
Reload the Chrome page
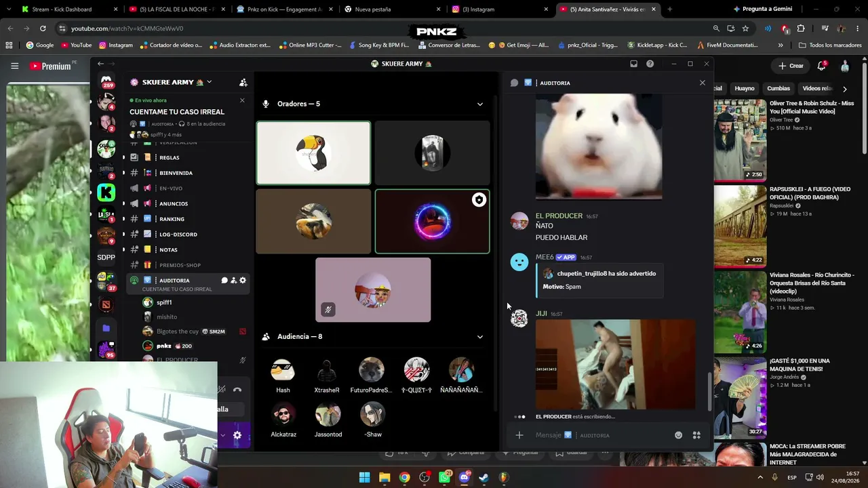43,28
